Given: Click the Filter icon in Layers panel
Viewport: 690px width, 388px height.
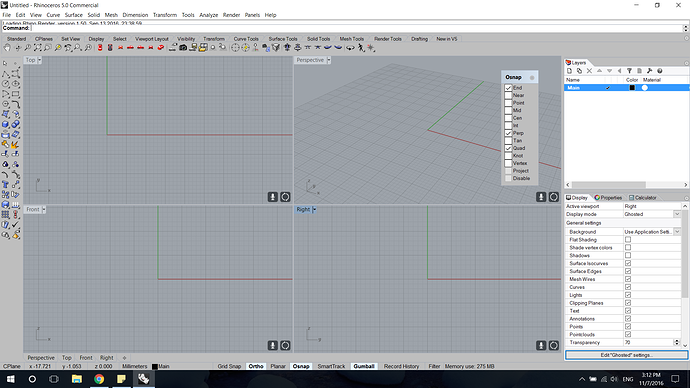Looking at the screenshot, I should point(629,71).
